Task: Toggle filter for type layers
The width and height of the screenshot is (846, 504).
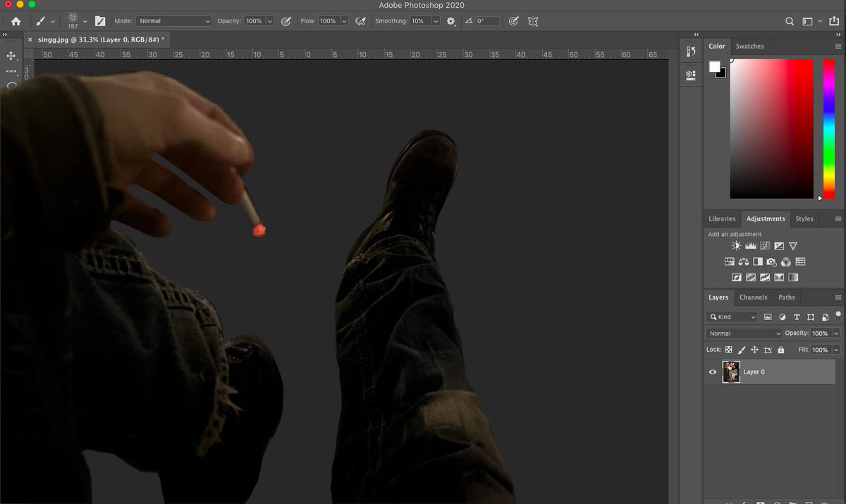Action: (x=797, y=317)
